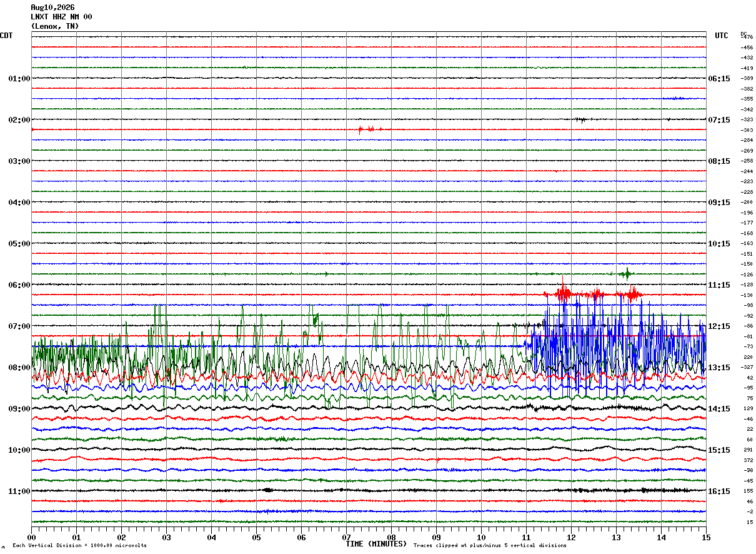Click the "01:00" CDT row label

click(x=19, y=79)
